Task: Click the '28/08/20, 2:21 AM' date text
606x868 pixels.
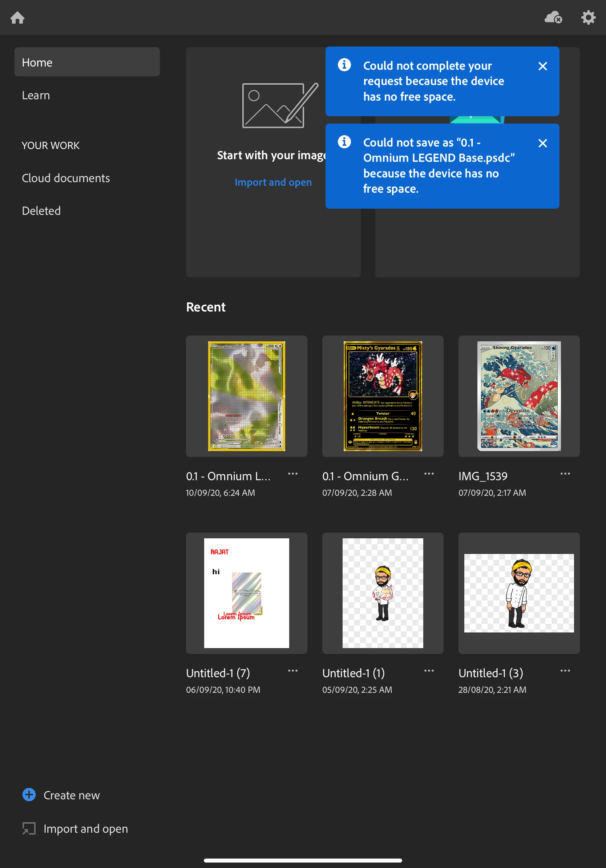Action: click(x=492, y=690)
